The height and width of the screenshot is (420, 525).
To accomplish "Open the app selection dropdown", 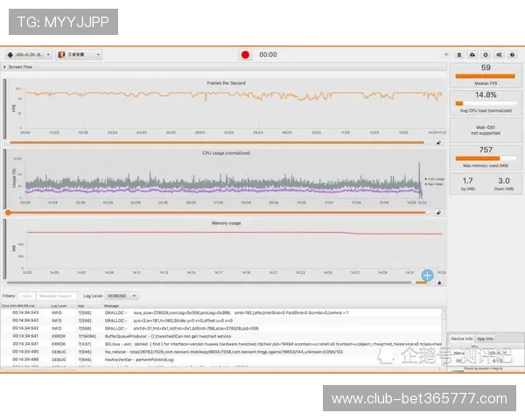I will pyautogui.click(x=79, y=54).
